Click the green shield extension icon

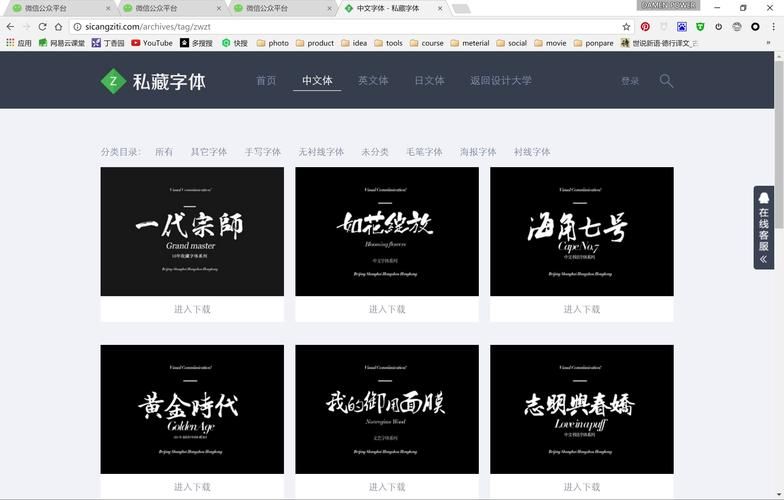[x=700, y=26]
